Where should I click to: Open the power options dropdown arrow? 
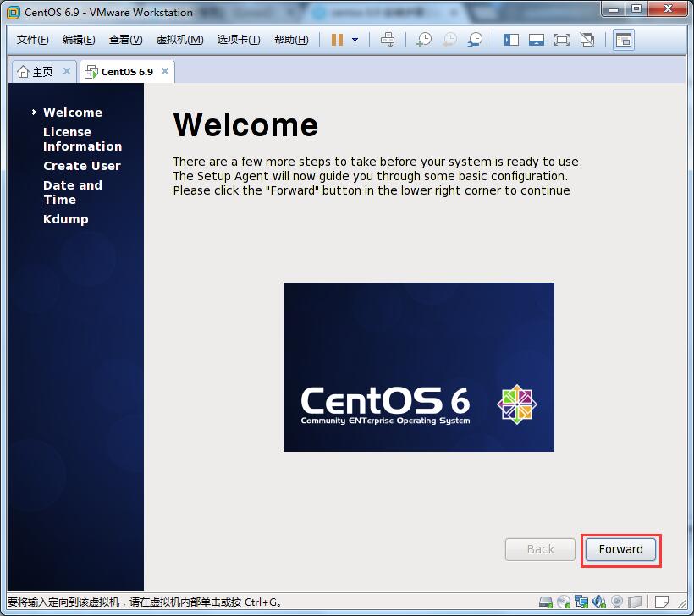point(355,40)
